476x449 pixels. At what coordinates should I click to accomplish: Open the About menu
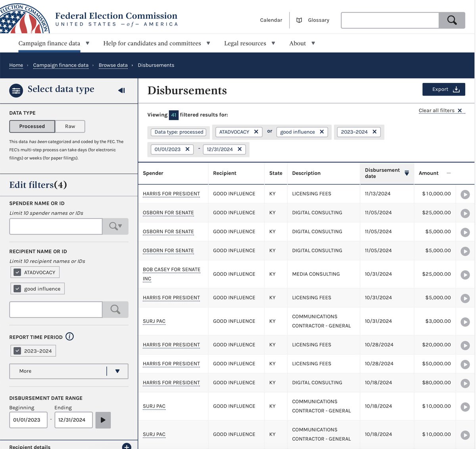[x=302, y=43]
